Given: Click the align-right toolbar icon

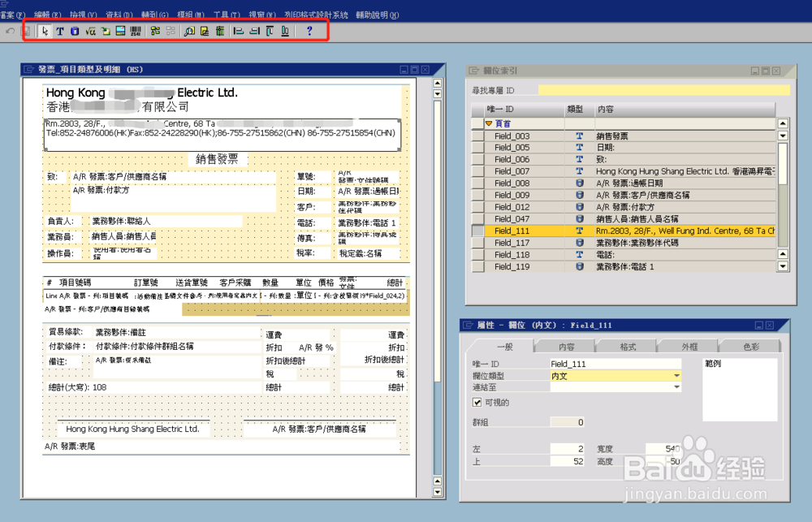Looking at the screenshot, I should click(x=253, y=31).
